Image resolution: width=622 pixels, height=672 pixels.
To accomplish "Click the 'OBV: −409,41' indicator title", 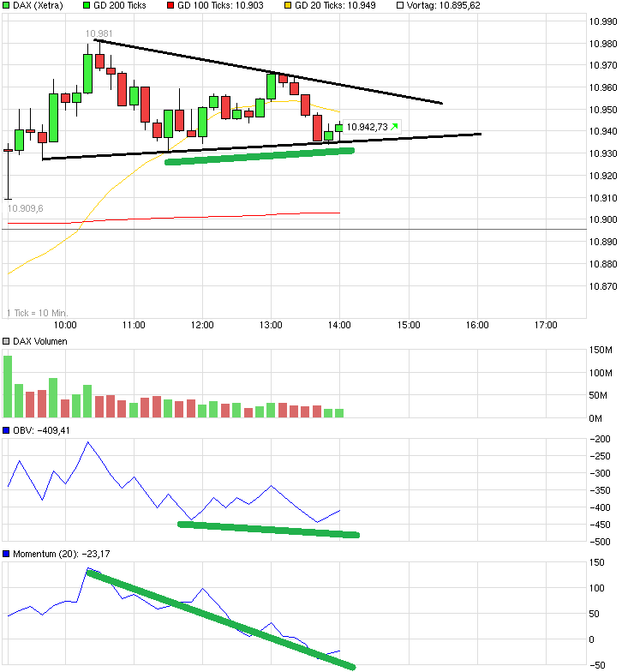I will [x=41, y=430].
